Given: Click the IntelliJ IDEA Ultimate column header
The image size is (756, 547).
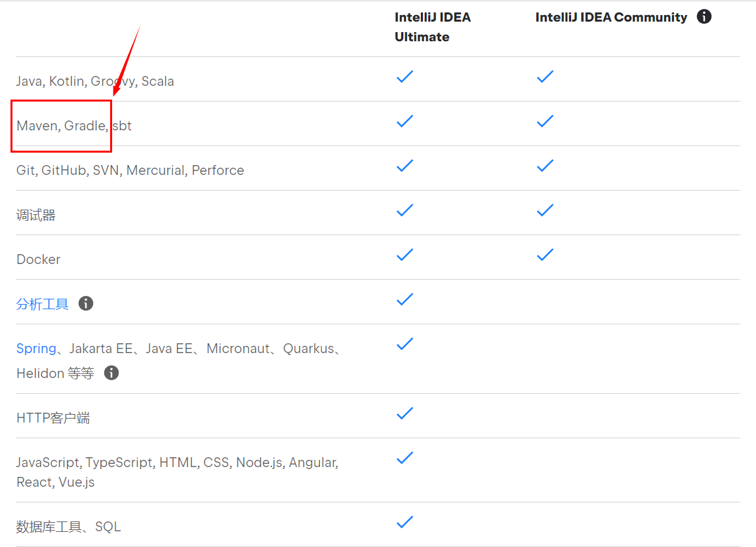Looking at the screenshot, I should coord(433,27).
